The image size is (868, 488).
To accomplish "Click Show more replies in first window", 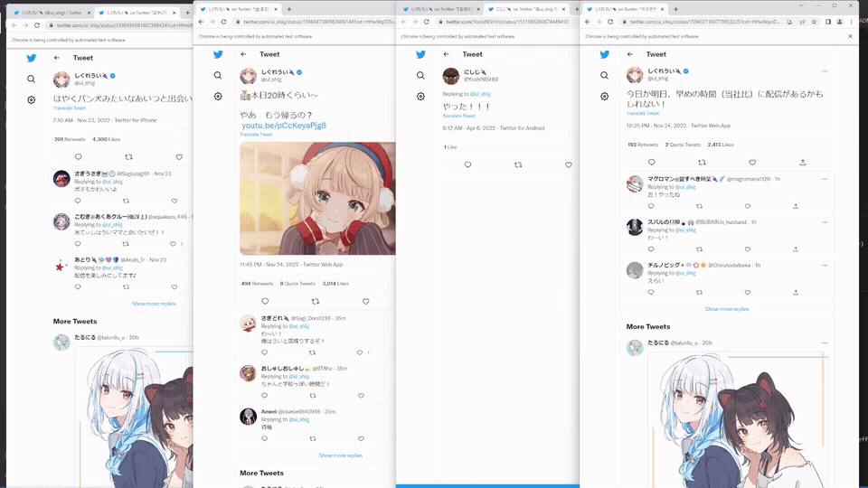I will [154, 304].
